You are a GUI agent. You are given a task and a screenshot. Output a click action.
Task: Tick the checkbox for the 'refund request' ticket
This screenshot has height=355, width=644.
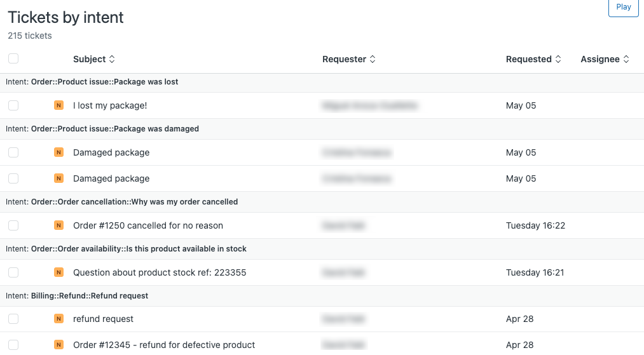[13, 319]
